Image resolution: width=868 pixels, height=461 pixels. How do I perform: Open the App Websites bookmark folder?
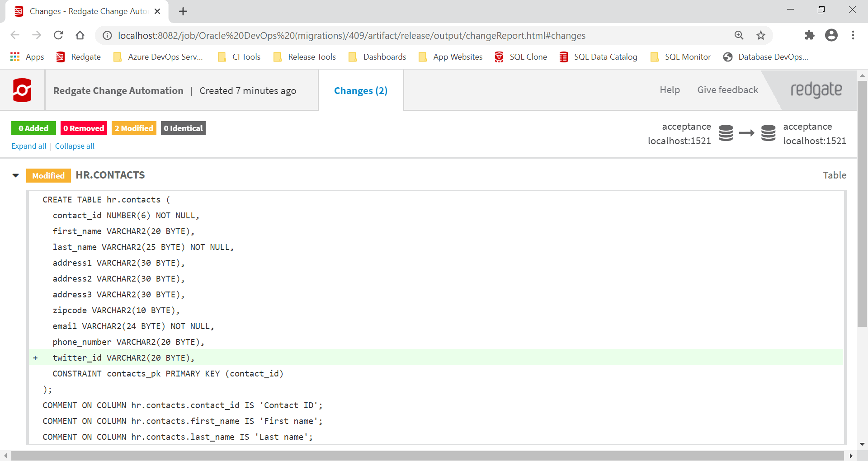451,57
